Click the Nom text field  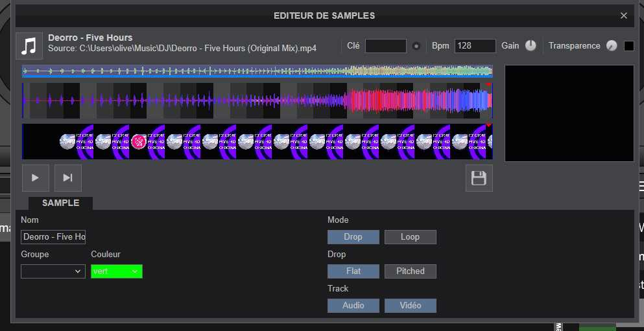53,237
